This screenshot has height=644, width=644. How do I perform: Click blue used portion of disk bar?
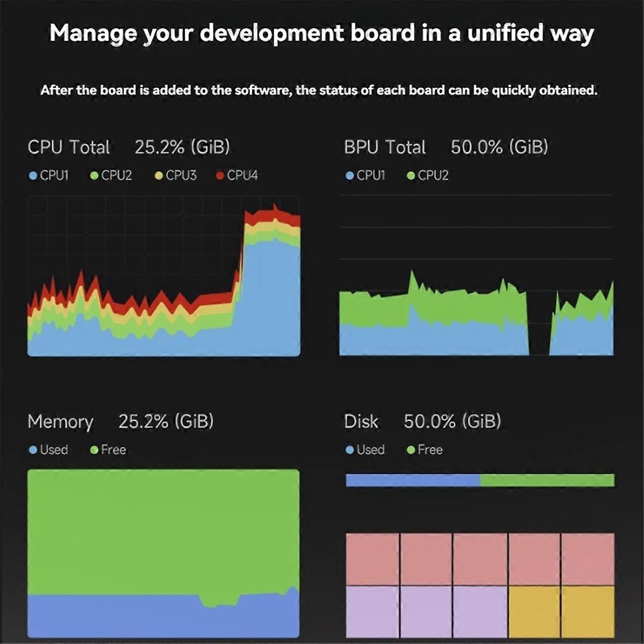413,480
